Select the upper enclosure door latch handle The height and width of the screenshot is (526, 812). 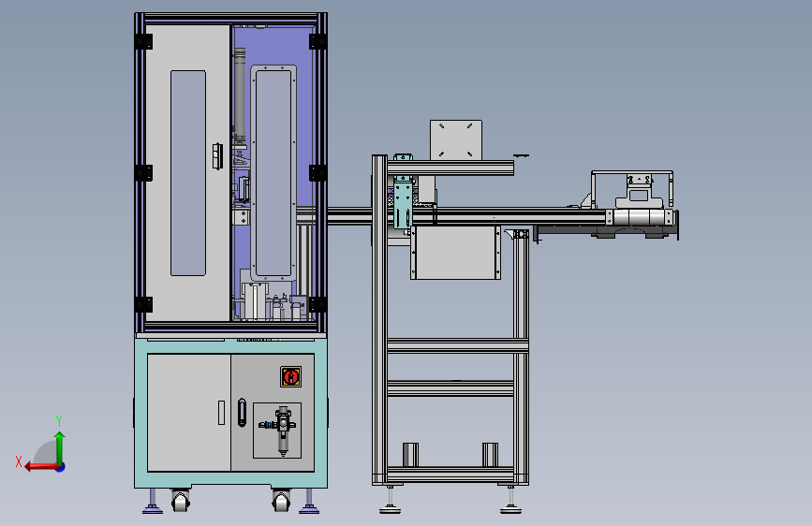pos(217,155)
